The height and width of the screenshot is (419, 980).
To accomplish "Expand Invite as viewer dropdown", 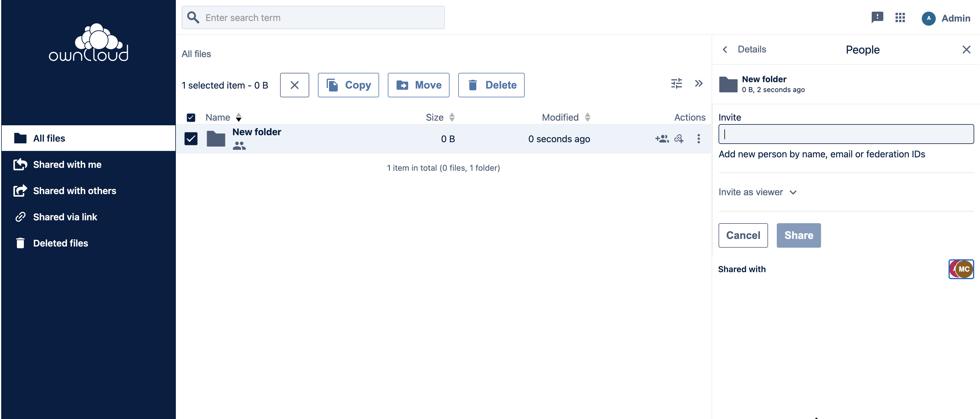I will coord(757,192).
